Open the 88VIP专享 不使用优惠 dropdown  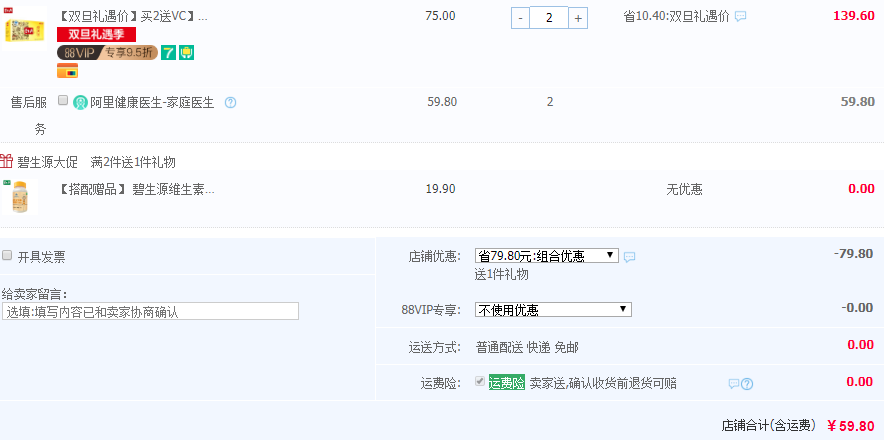[x=553, y=310]
